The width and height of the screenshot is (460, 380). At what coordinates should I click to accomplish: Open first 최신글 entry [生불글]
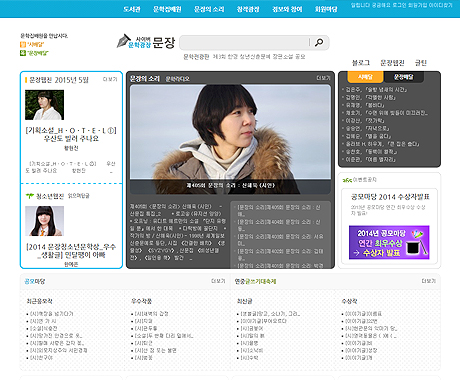click(270, 314)
